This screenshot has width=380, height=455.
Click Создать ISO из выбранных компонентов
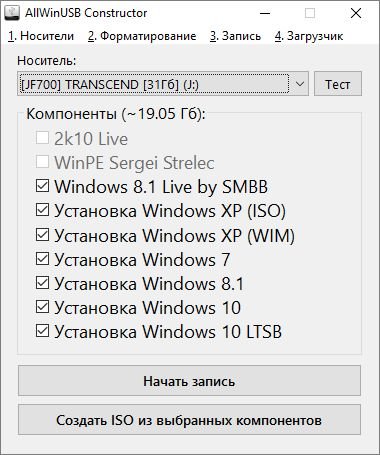point(189,420)
